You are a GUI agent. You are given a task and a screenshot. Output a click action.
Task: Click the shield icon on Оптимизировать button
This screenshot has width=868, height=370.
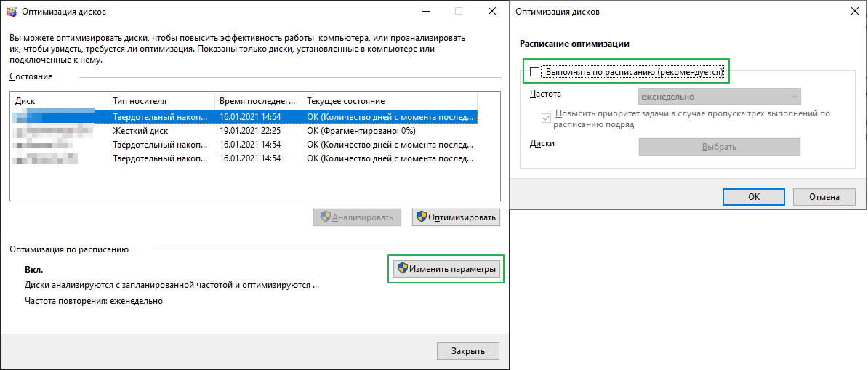420,217
